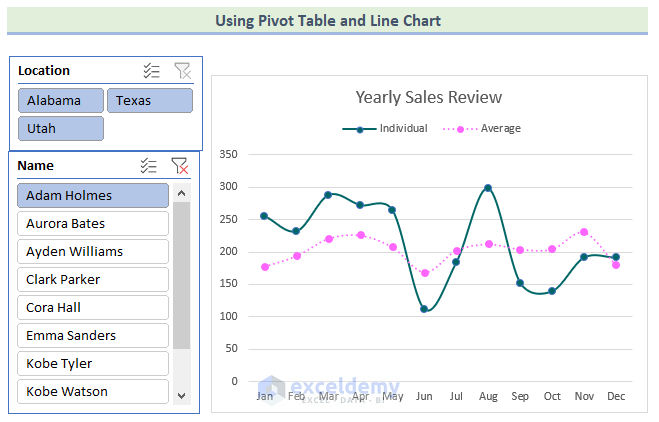Pick Emma Sanders from the list

coord(92,336)
